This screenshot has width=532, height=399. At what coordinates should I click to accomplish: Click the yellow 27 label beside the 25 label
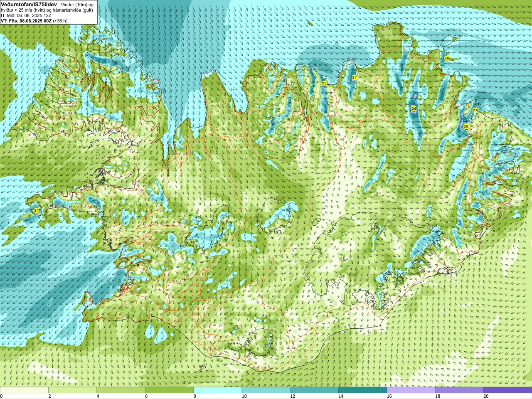click(x=355, y=78)
